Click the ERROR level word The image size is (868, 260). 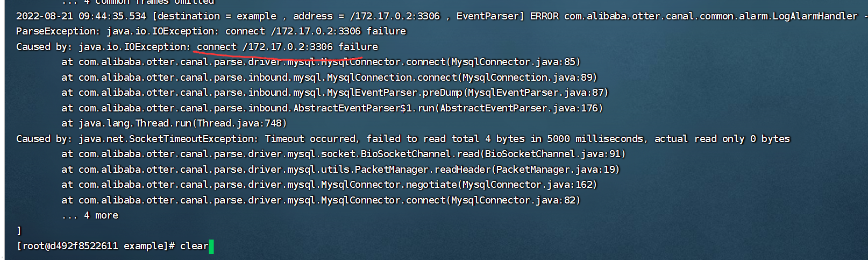click(544, 16)
